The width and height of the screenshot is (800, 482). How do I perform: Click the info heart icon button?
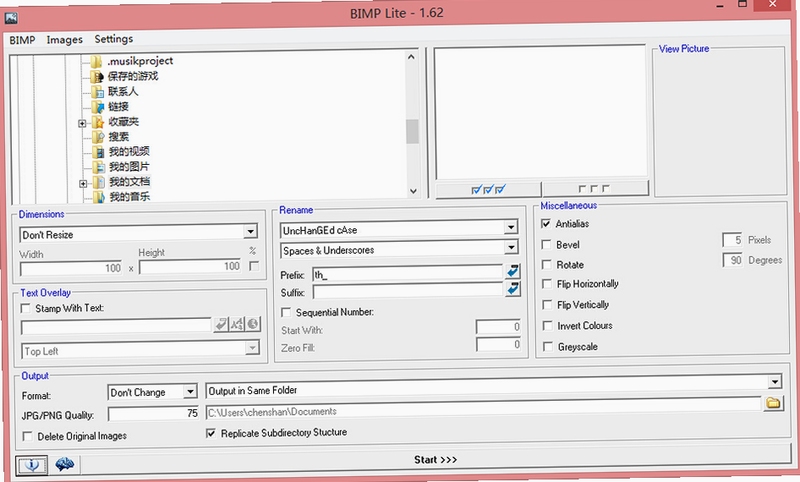32,465
